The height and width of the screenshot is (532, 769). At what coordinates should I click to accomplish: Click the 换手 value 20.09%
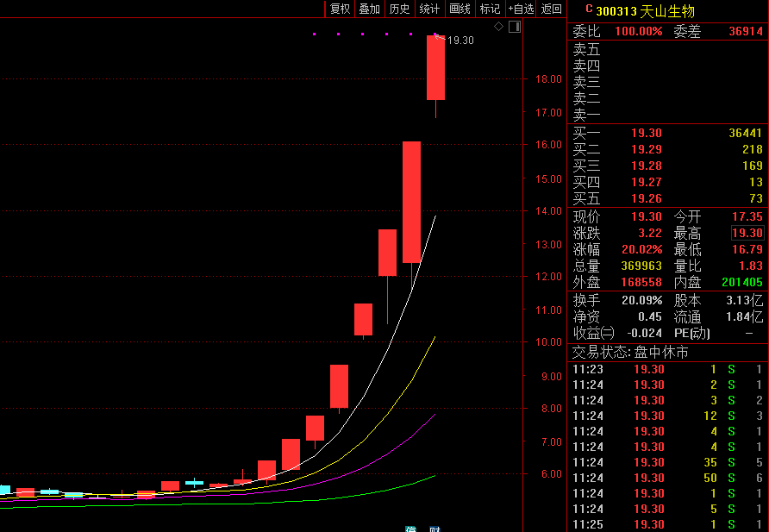tap(642, 300)
